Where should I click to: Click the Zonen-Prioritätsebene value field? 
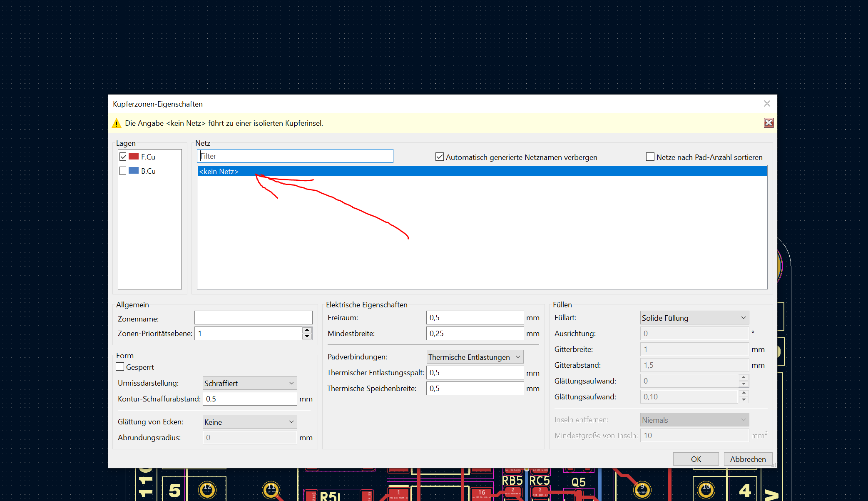point(249,334)
